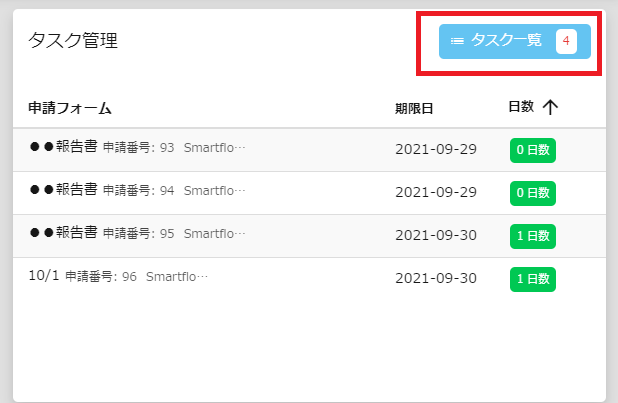Screen dimensions: 618x403
Task: Click the list icon on タスク一覧 button
Action: click(457, 41)
